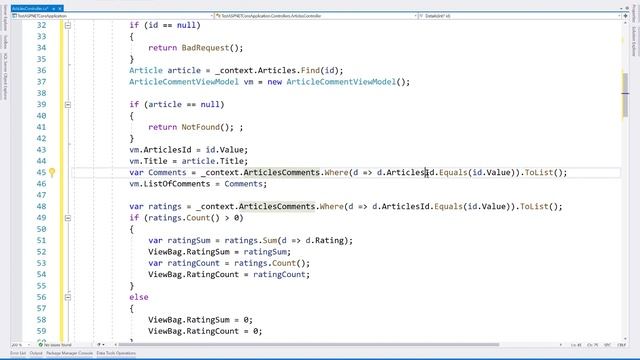
Task: Click NotFound() on line 41
Action: [207, 127]
